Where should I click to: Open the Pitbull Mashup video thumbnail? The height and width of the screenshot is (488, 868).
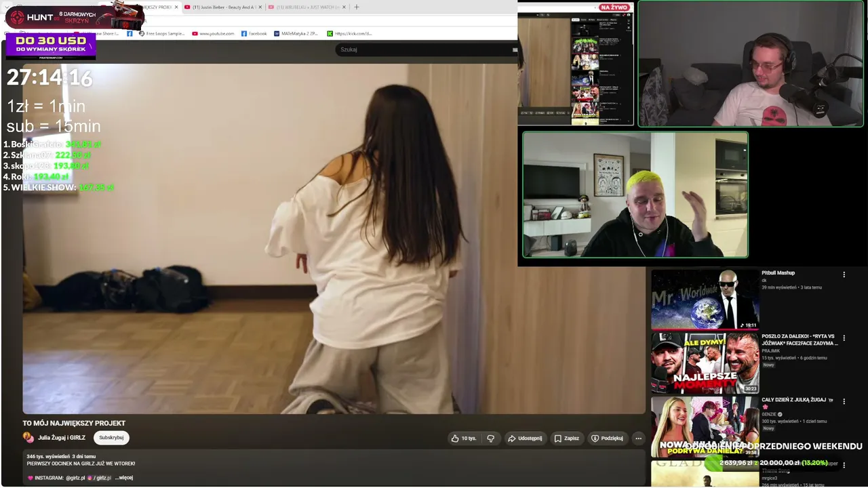(705, 299)
